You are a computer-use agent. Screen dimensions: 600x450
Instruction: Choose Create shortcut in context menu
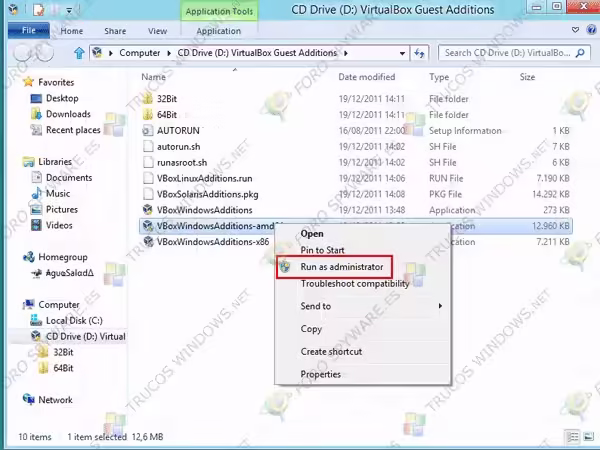tap(331, 352)
